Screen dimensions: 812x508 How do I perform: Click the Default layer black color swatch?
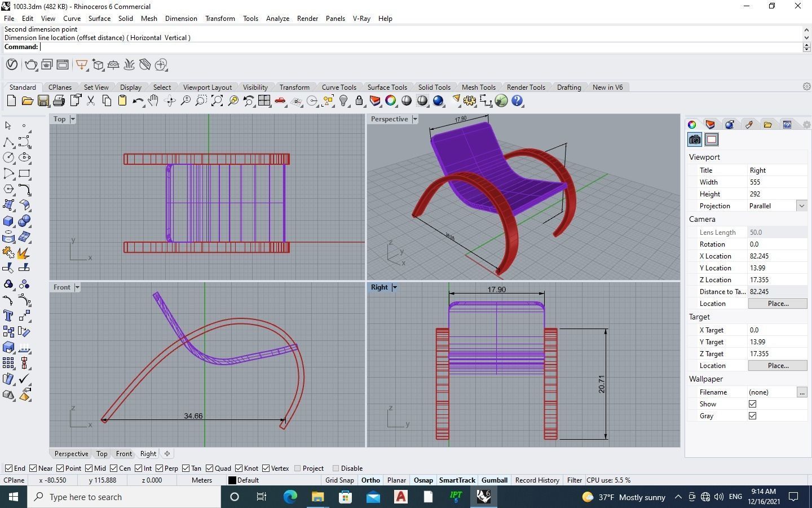pos(232,480)
